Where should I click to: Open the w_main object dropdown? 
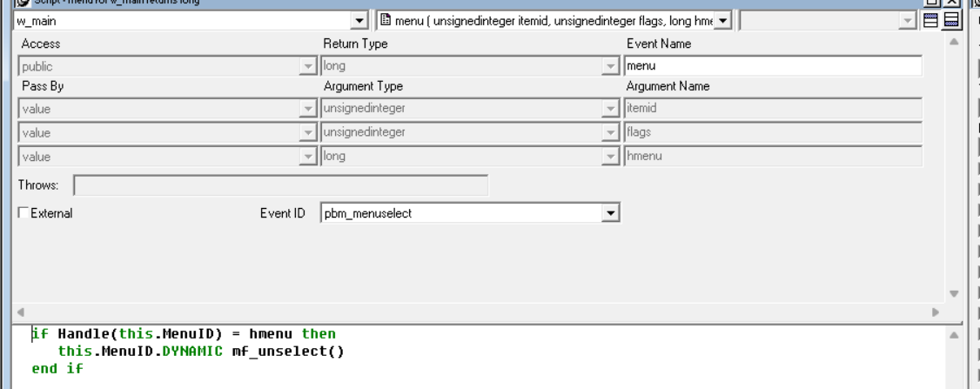(359, 21)
